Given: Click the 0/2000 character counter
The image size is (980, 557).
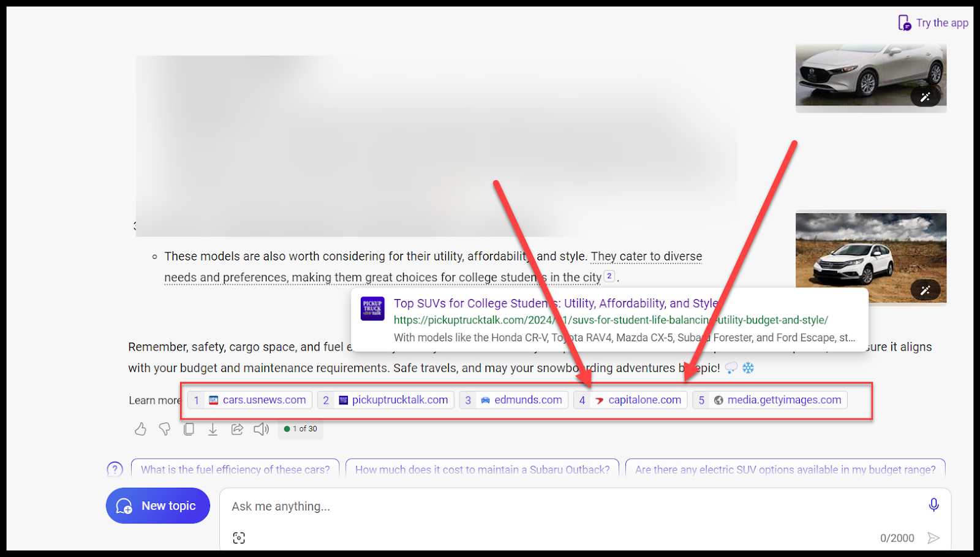Looking at the screenshot, I should (x=897, y=538).
